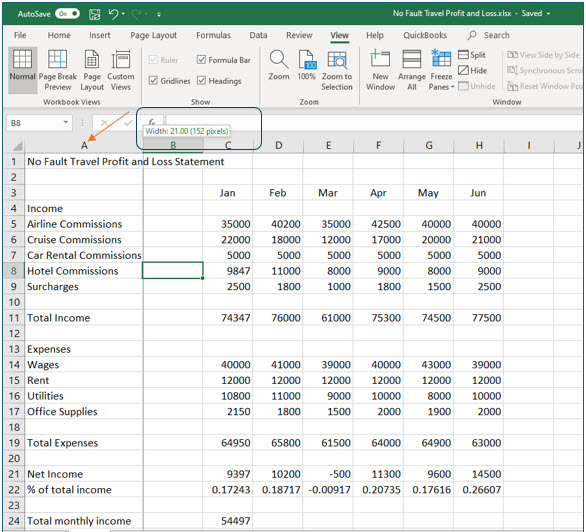
Task: Open the Saved status dropdown in title
Action: 548,14
